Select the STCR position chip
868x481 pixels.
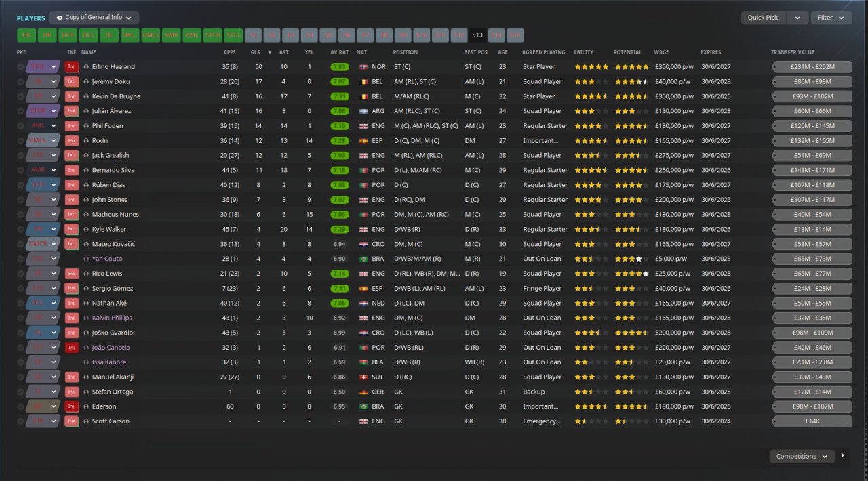(x=212, y=35)
